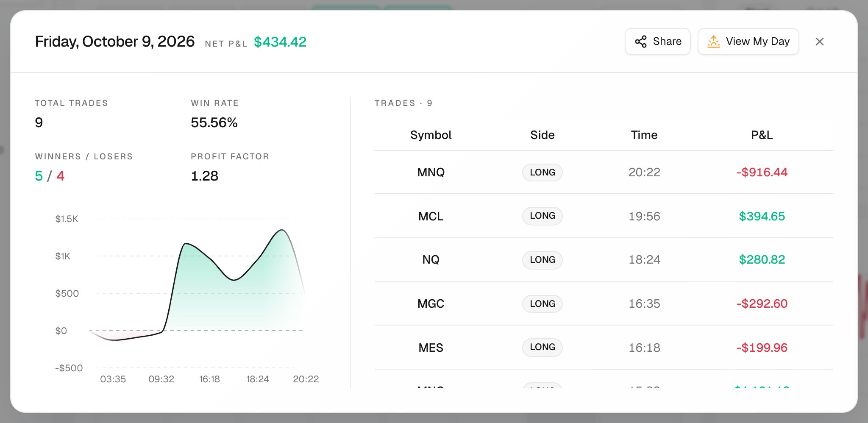Sort by the Side column header

tap(542, 135)
